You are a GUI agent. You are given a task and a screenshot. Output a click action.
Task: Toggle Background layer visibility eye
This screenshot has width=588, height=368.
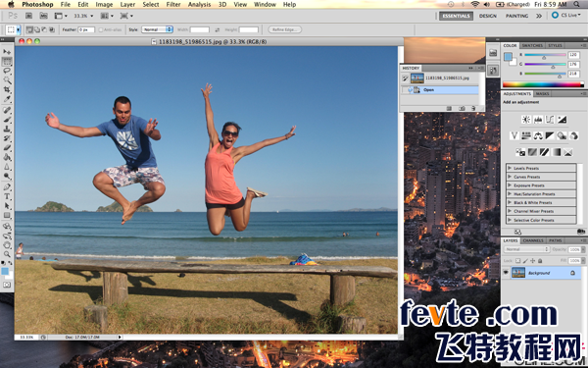pos(506,273)
